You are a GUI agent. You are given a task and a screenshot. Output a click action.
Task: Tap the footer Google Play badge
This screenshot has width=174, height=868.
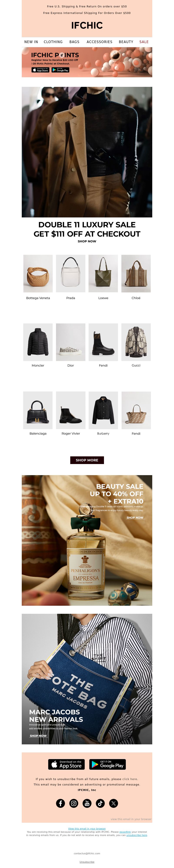(x=107, y=764)
